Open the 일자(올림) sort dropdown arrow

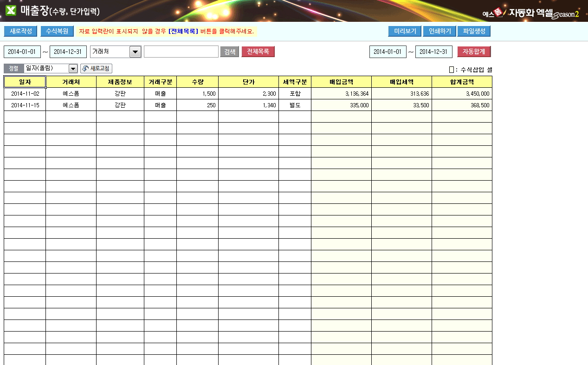coord(73,69)
